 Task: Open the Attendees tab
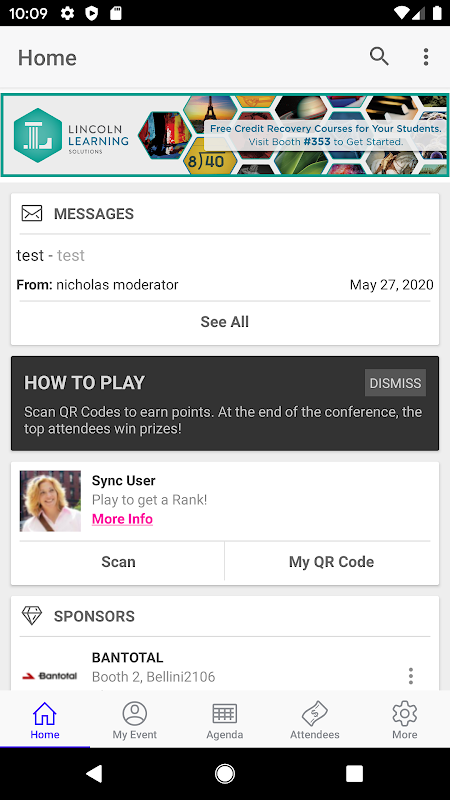[315, 719]
